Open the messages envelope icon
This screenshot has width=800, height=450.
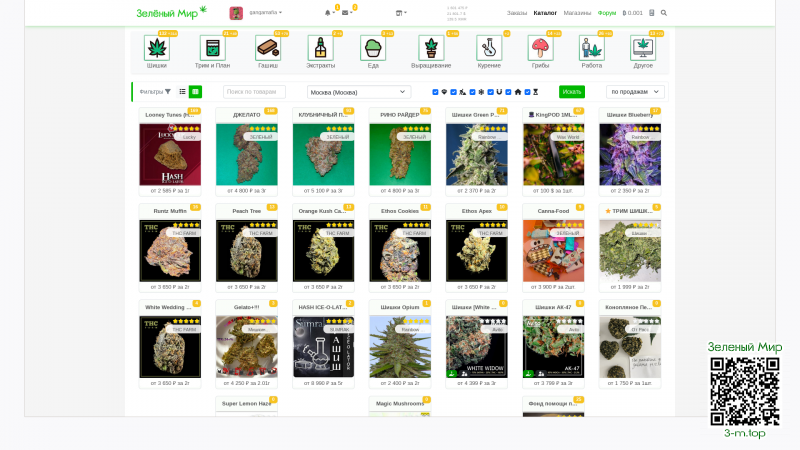345,13
